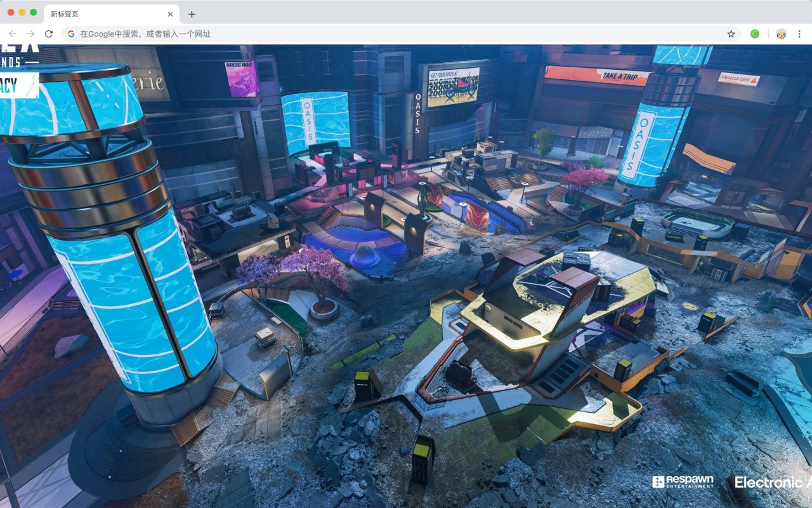Focus the address bar search field
Viewport: 812px width, 508px height.
click(x=401, y=34)
